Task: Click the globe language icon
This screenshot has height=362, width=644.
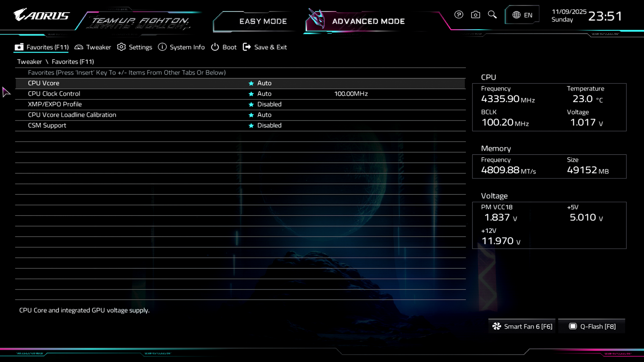Action: click(x=516, y=15)
